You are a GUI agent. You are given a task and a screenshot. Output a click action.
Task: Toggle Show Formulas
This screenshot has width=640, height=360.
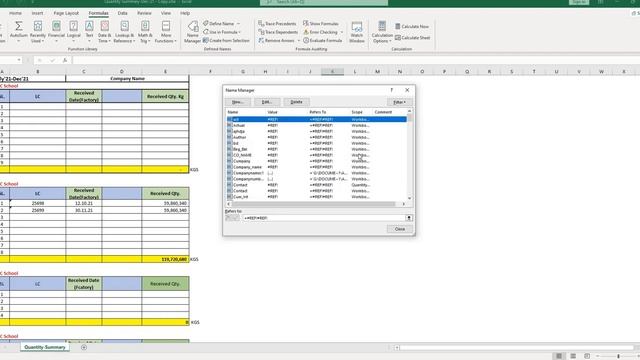click(321, 24)
